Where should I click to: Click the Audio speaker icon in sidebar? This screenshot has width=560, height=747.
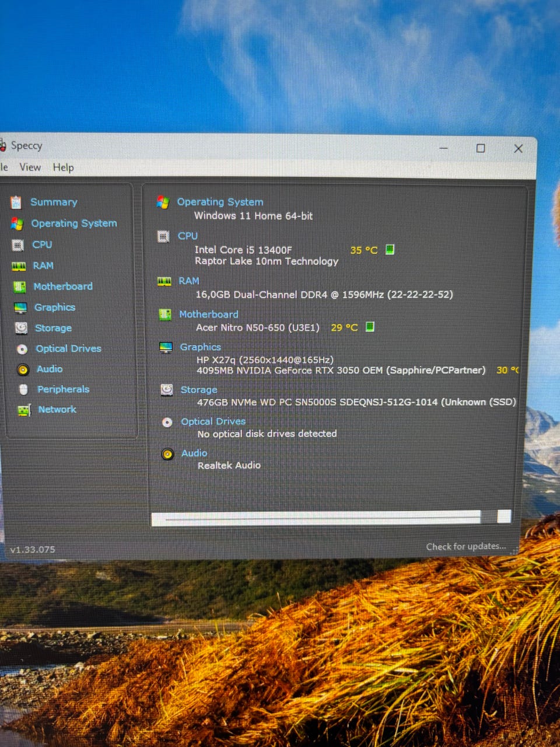point(23,369)
